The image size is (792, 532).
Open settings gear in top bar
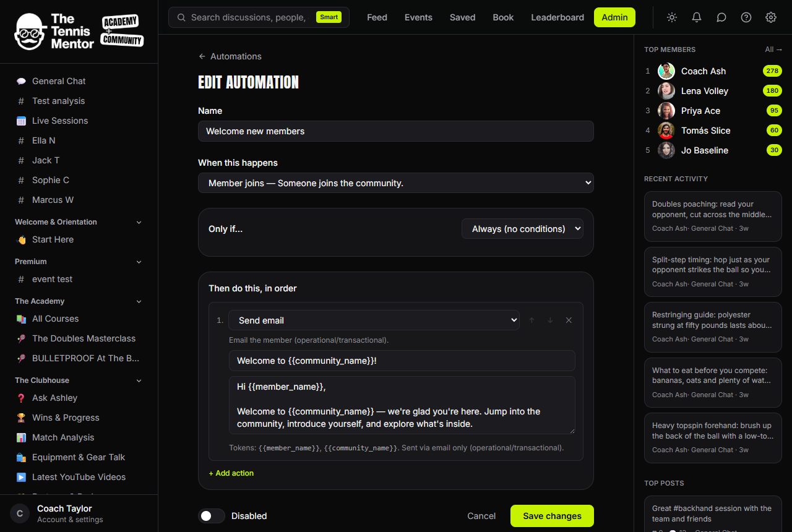click(771, 17)
